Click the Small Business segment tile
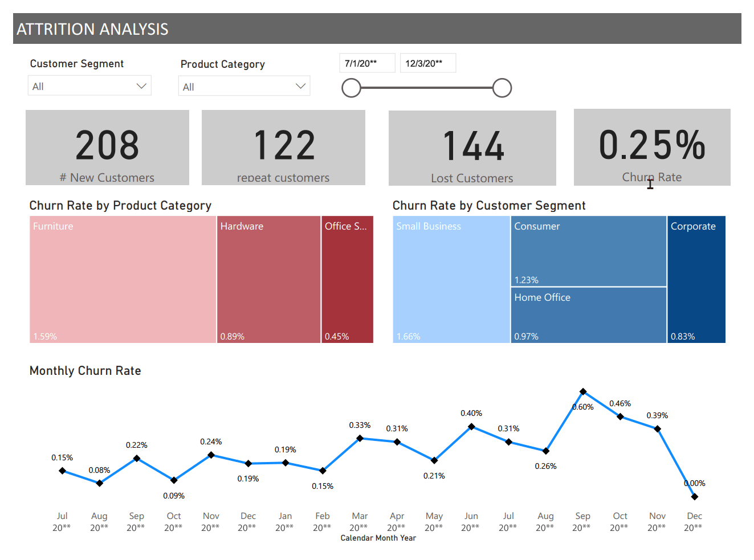Screen dimensions: 754x560 point(451,279)
